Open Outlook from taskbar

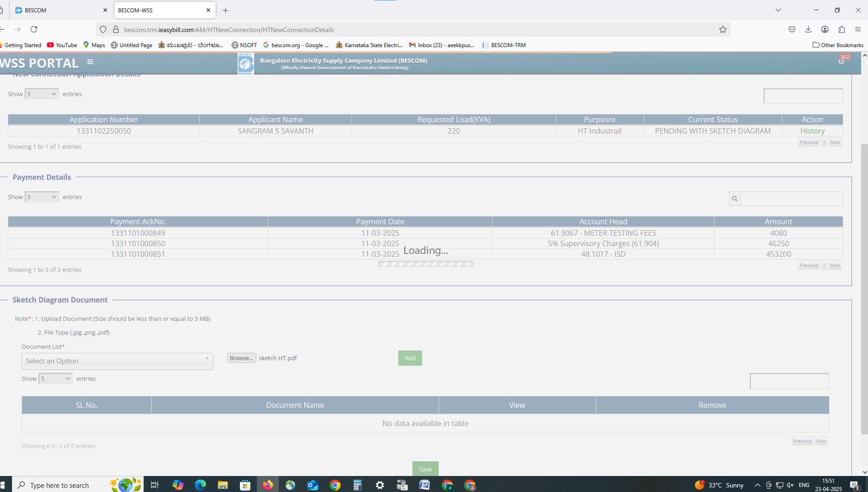point(313,485)
